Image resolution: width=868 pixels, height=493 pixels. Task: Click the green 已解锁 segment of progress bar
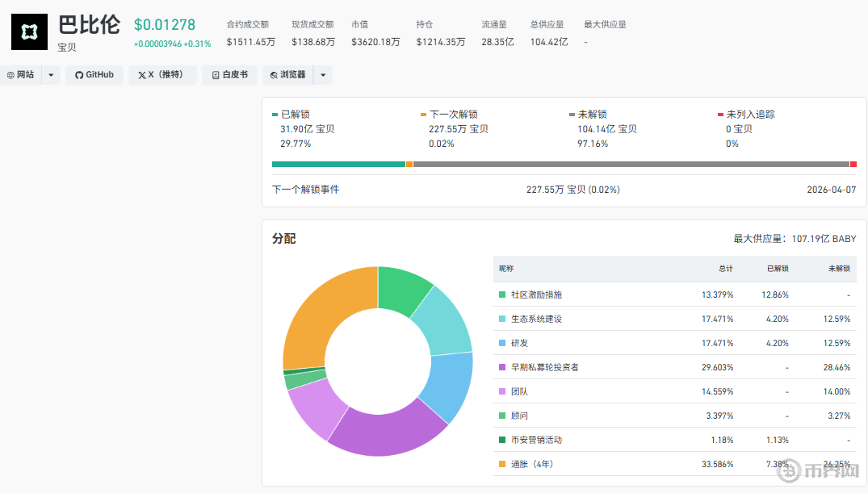[x=339, y=165]
